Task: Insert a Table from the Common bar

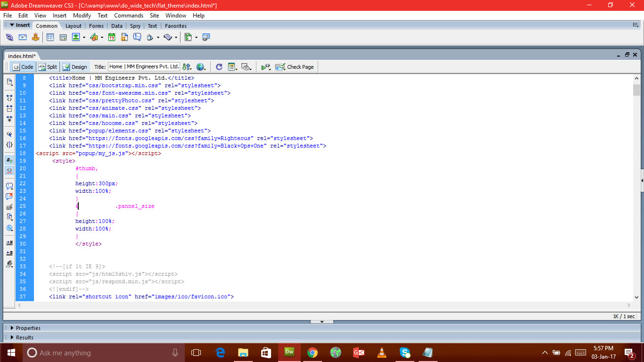Action: (x=50, y=37)
